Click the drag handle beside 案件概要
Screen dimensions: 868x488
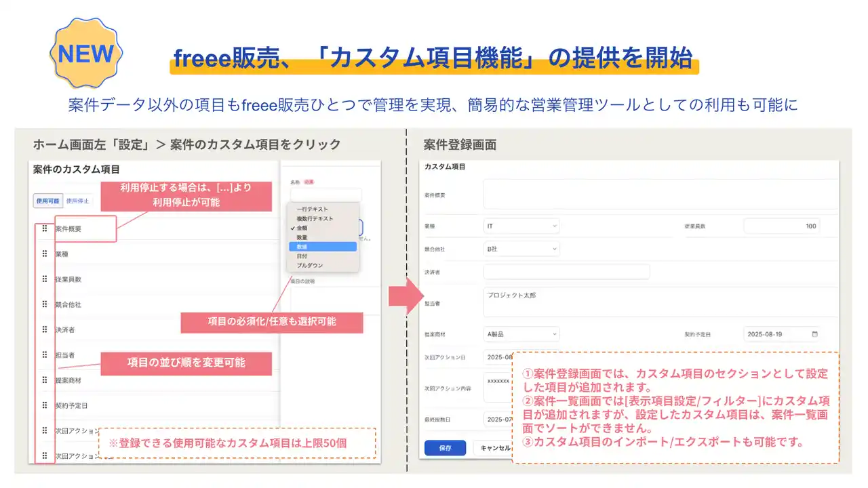(x=45, y=228)
